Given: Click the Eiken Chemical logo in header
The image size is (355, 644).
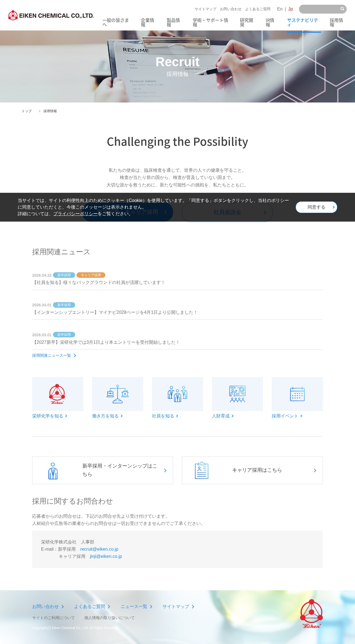Looking at the screenshot, I should 51,16.
